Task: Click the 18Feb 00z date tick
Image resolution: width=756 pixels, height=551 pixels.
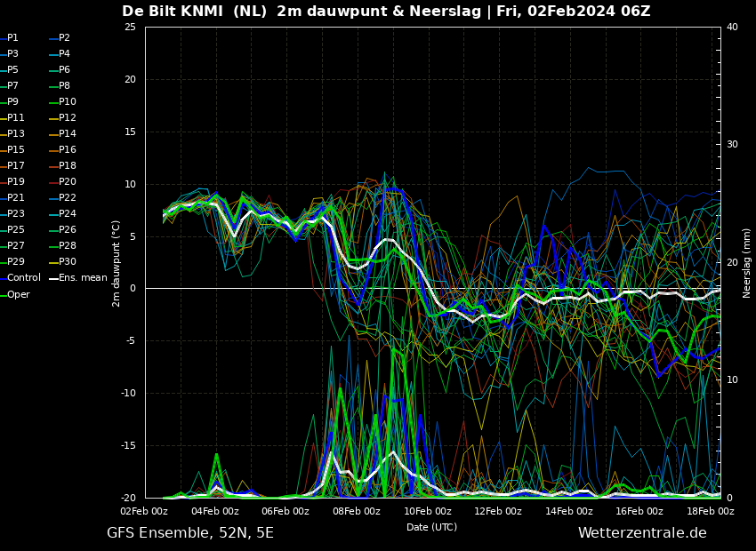Action: coord(711,512)
